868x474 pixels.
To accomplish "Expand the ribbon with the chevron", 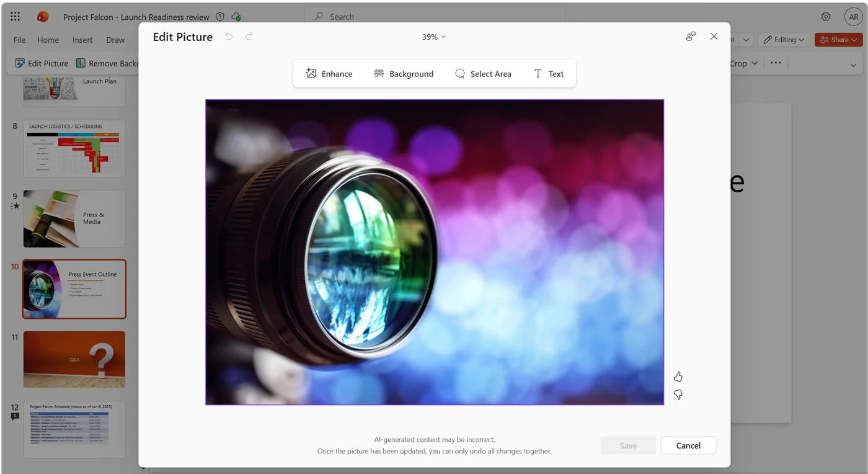I will (x=853, y=65).
